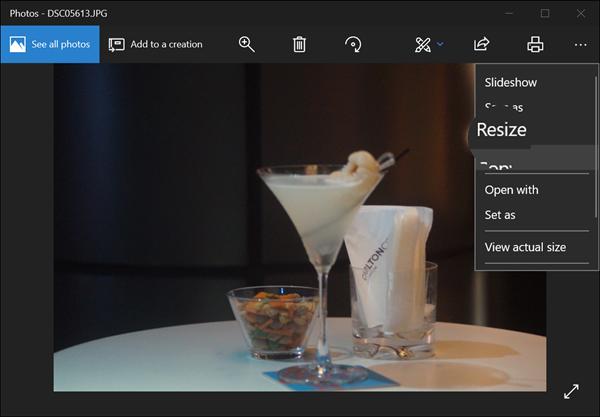Expand the Set as submenu
The width and height of the screenshot is (600, 417).
(x=500, y=215)
